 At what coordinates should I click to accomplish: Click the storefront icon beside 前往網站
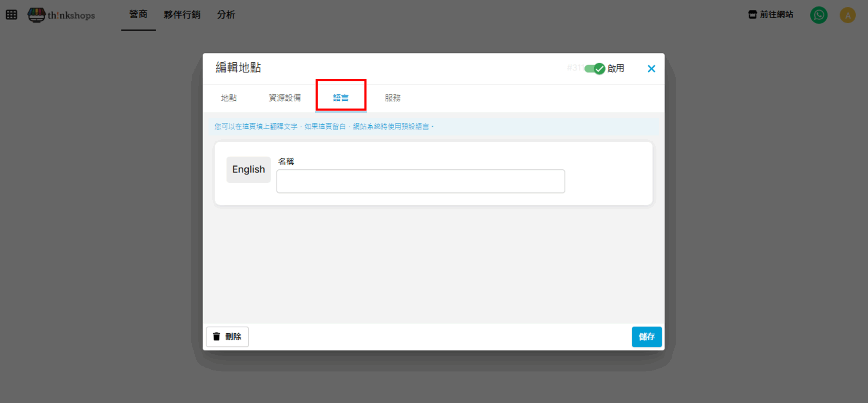752,15
